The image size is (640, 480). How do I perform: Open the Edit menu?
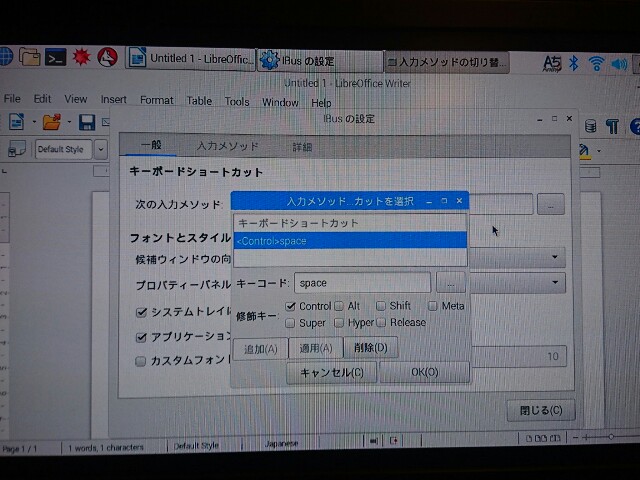[42, 99]
